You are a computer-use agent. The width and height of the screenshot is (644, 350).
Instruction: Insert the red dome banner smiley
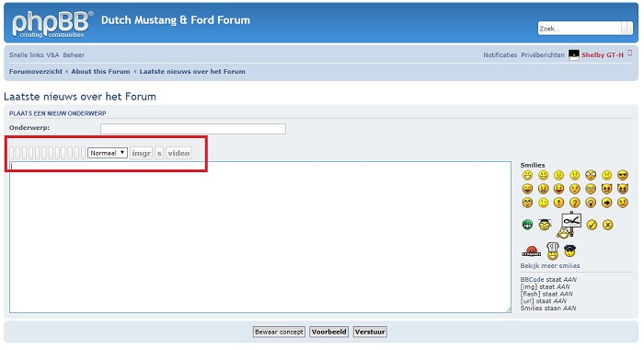pos(532,251)
